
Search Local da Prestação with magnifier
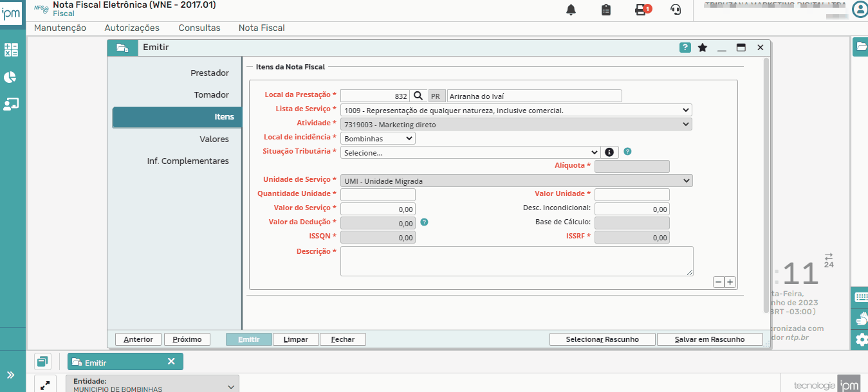tap(418, 96)
